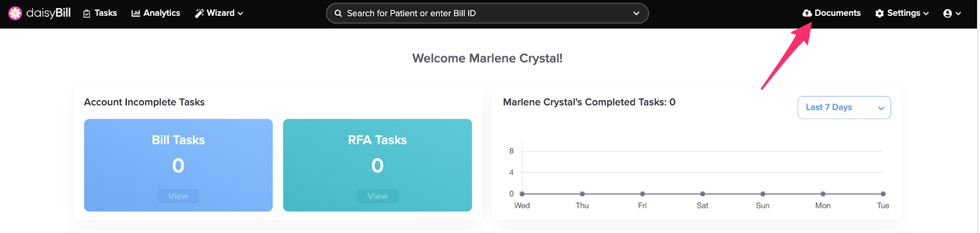Viewport: 980px width, 233px height.
Task: Click View under RFA Tasks
Action: (377, 196)
